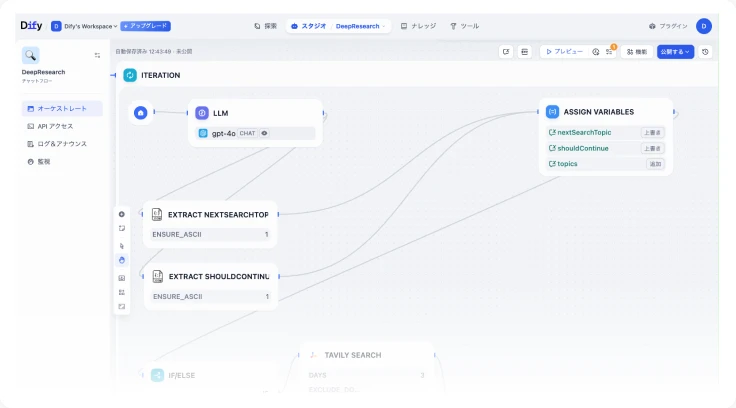Open the Tools tab in top navigation
736x408 pixels.
[x=465, y=26]
